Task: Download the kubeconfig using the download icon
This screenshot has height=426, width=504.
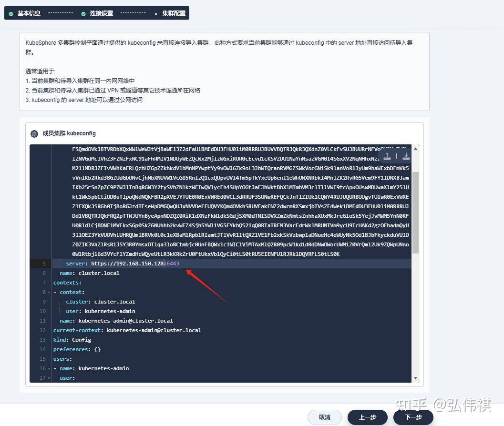Action: pyautogui.click(x=406, y=156)
